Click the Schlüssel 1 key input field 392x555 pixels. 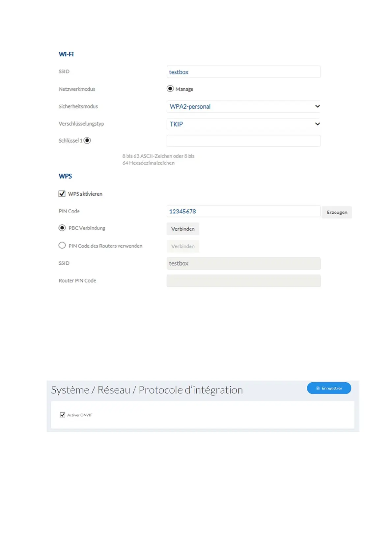[243, 141]
